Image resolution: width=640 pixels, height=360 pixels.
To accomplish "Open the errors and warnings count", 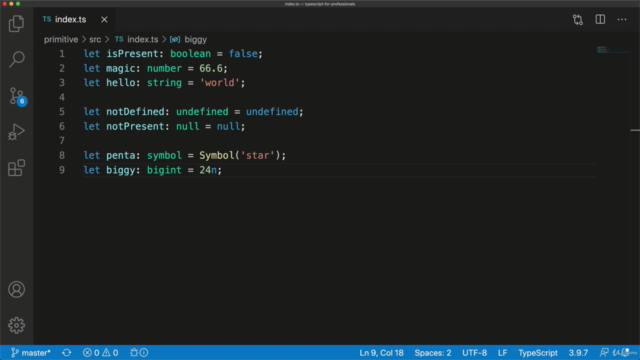I will point(100,353).
